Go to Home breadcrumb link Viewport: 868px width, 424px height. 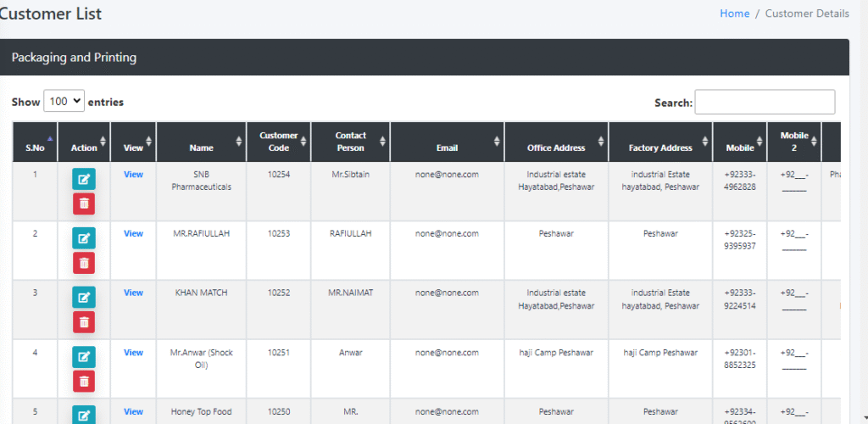[735, 14]
